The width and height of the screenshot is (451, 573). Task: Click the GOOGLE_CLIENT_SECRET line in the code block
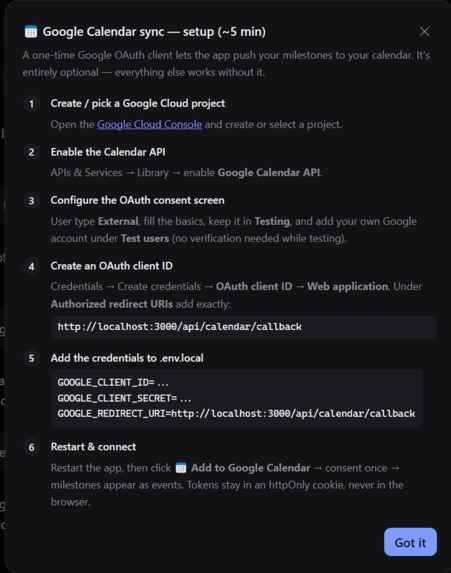124,398
